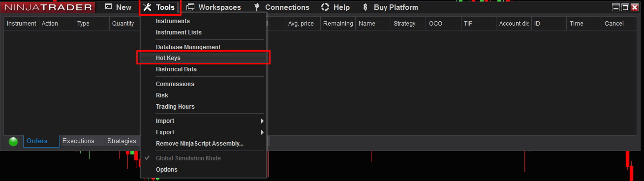Image resolution: width=644 pixels, height=181 pixels.
Task: Click the Avg. price column header
Action: click(x=303, y=24)
